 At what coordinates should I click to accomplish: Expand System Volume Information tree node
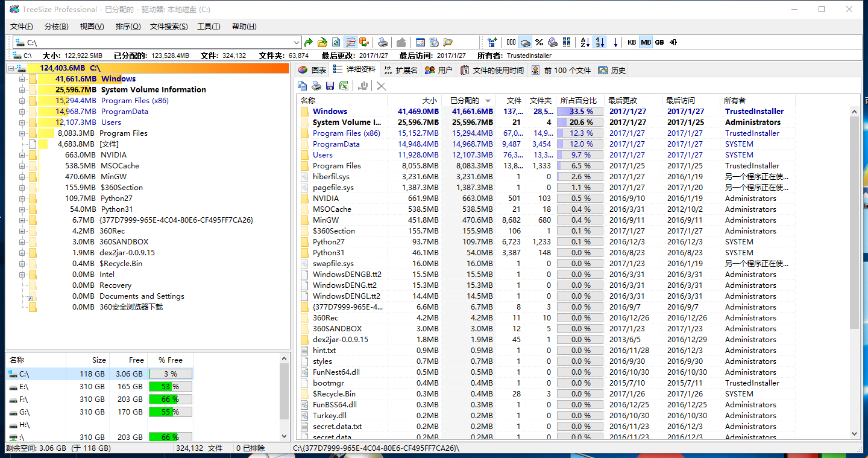[22, 90]
